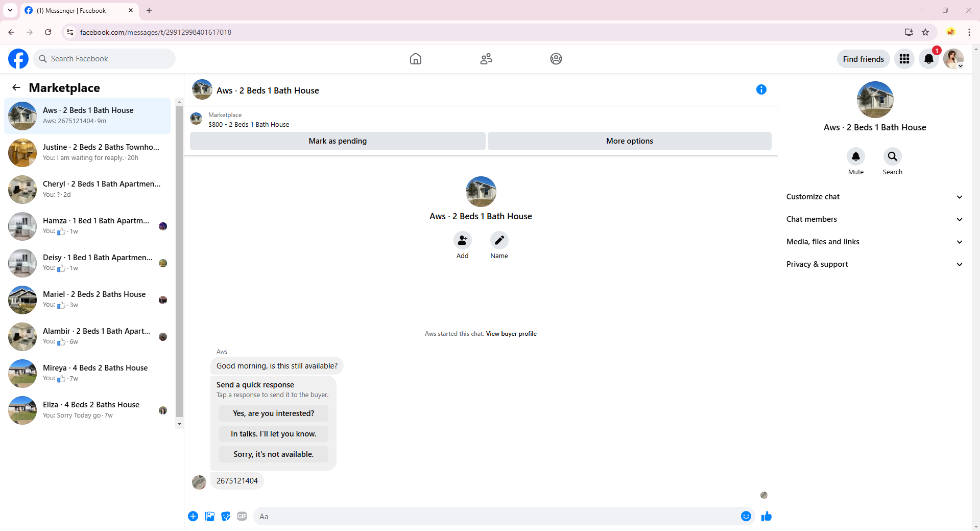Viewport: 980px width, 531px height.
Task: Select the Aws 2 Beds 1 Bath House chat
Action: (x=88, y=116)
